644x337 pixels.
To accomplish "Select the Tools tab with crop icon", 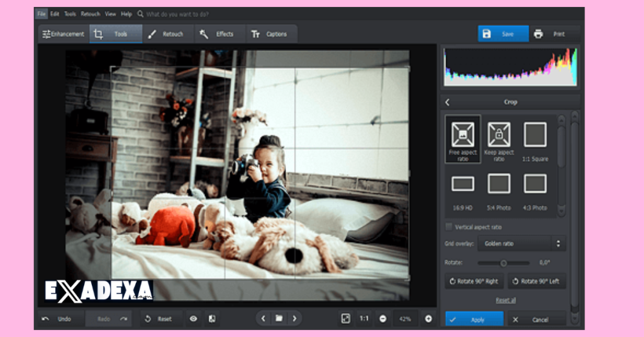I will click(x=116, y=34).
